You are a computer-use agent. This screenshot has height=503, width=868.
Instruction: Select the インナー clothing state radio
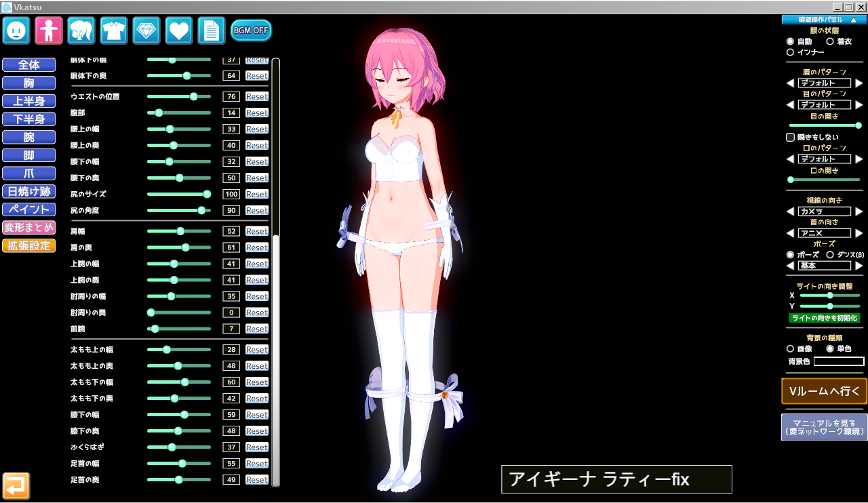790,52
